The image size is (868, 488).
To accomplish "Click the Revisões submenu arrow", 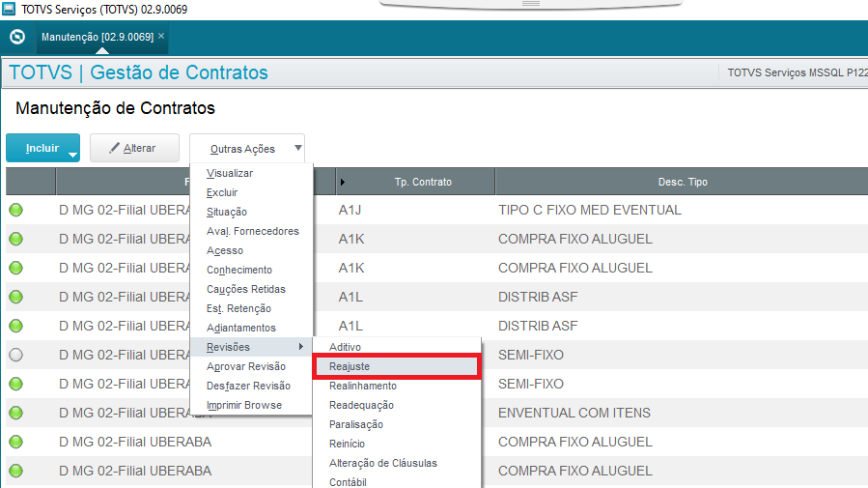I will pyautogui.click(x=301, y=347).
